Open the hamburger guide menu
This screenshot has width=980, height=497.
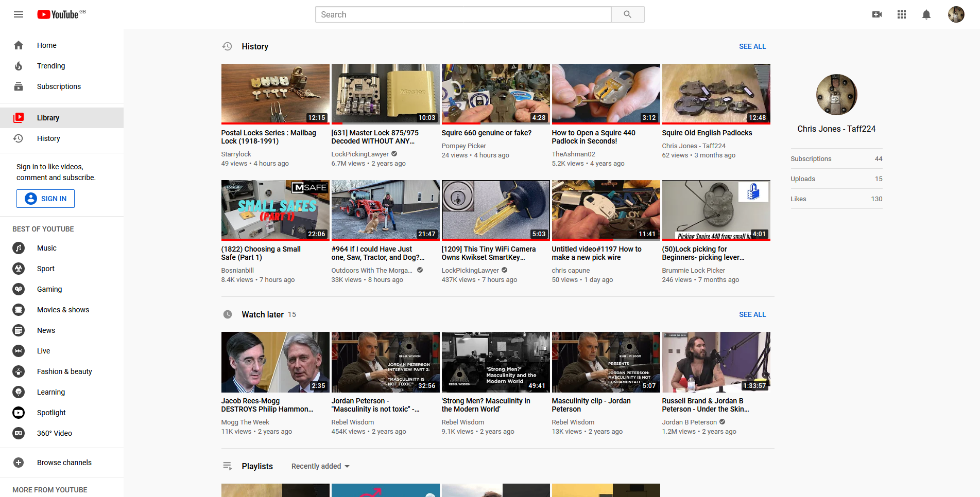[19, 14]
